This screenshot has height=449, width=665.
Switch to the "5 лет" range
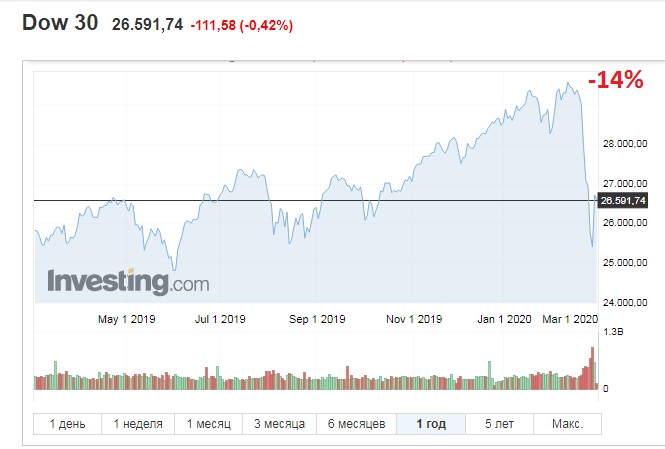click(x=499, y=424)
